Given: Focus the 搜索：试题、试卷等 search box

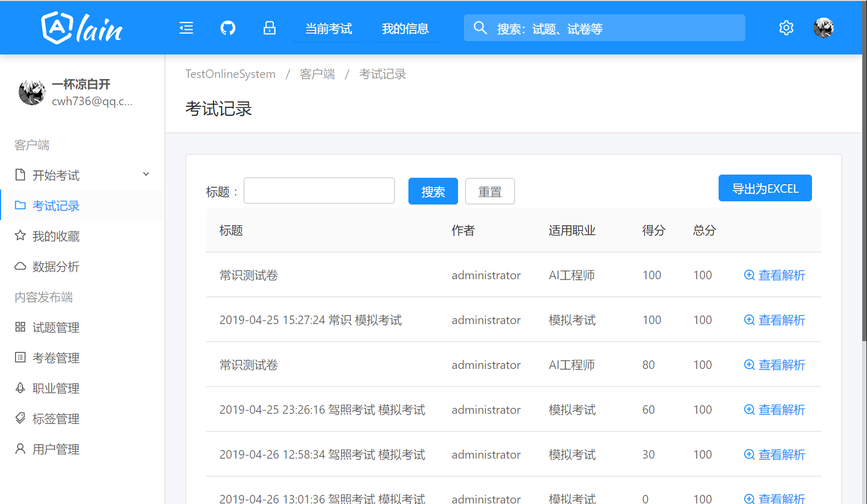Looking at the screenshot, I should click(x=604, y=28).
